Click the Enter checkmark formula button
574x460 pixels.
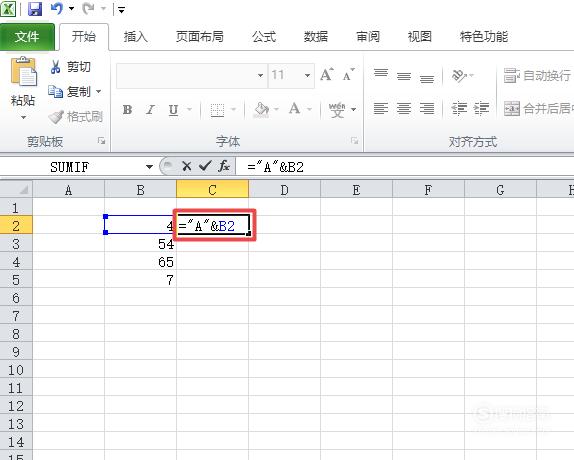pos(205,167)
